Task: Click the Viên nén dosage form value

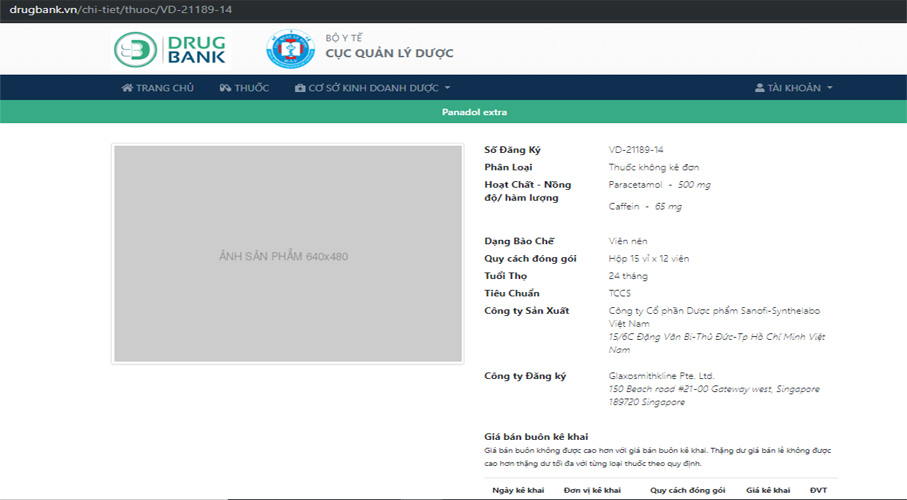Action: click(628, 241)
